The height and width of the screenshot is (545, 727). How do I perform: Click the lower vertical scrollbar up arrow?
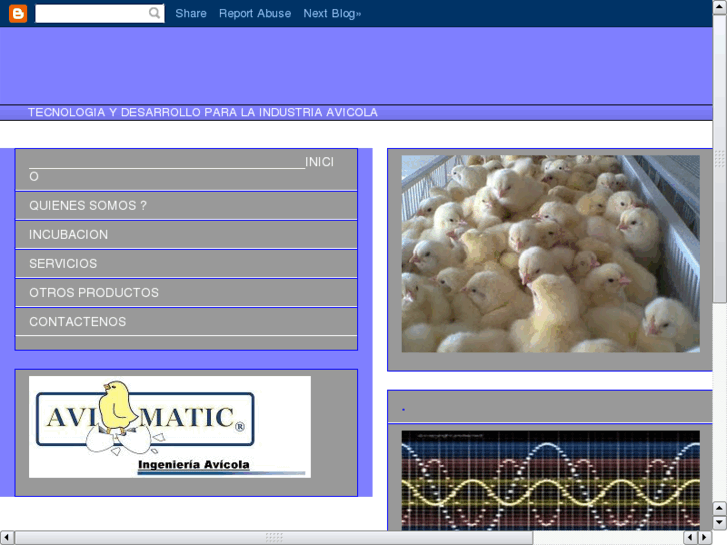pyautogui.click(x=720, y=508)
